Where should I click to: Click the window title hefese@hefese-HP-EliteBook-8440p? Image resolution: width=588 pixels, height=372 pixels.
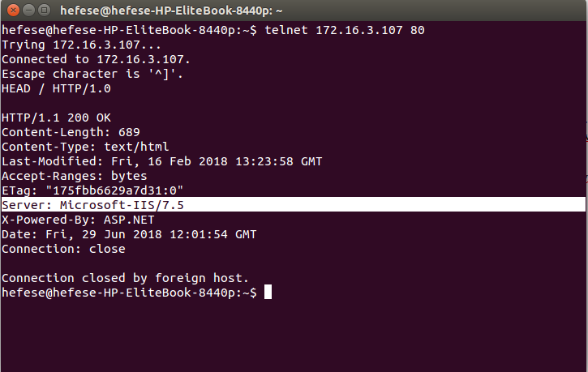(171, 11)
